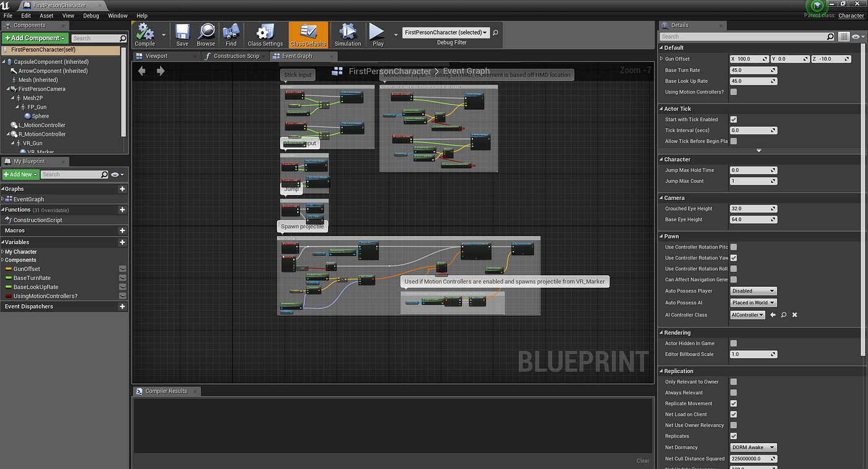The width and height of the screenshot is (868, 469).
Task: Browse to asset in Content Browser
Action: tap(206, 35)
